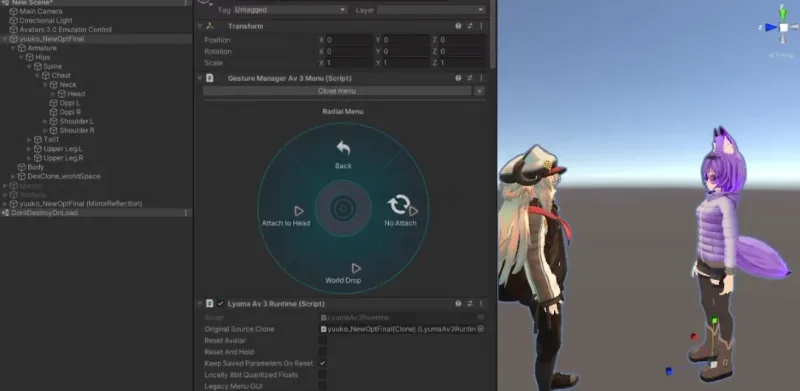
Task: Open the Lyuma Av 3 Runtime kebab menu
Action: [481, 304]
